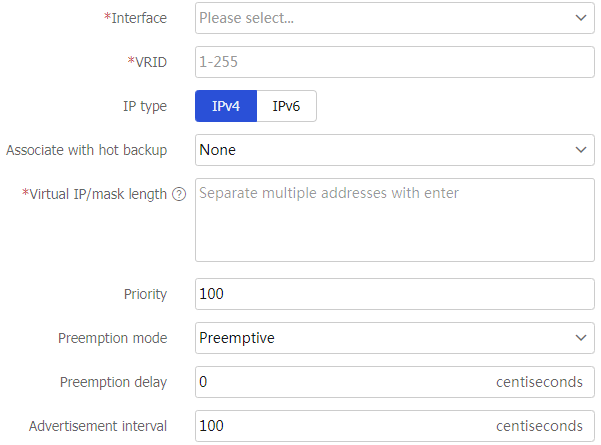Click the help icon beside Virtual IP/mask length

(179, 194)
